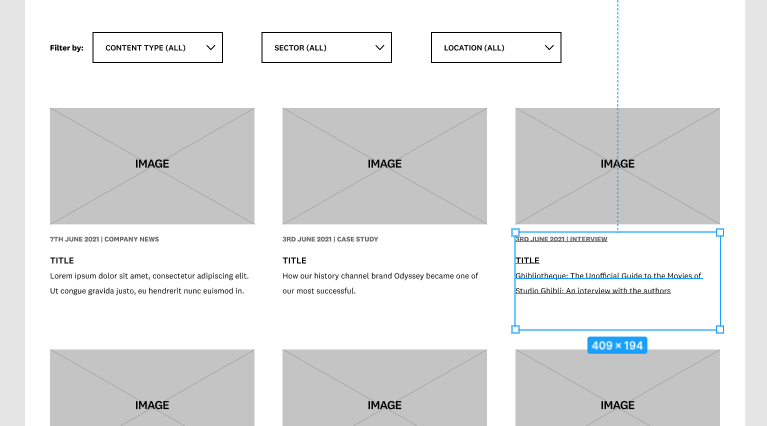Select the image placeholder above Company News
767x426 pixels.
click(152, 166)
